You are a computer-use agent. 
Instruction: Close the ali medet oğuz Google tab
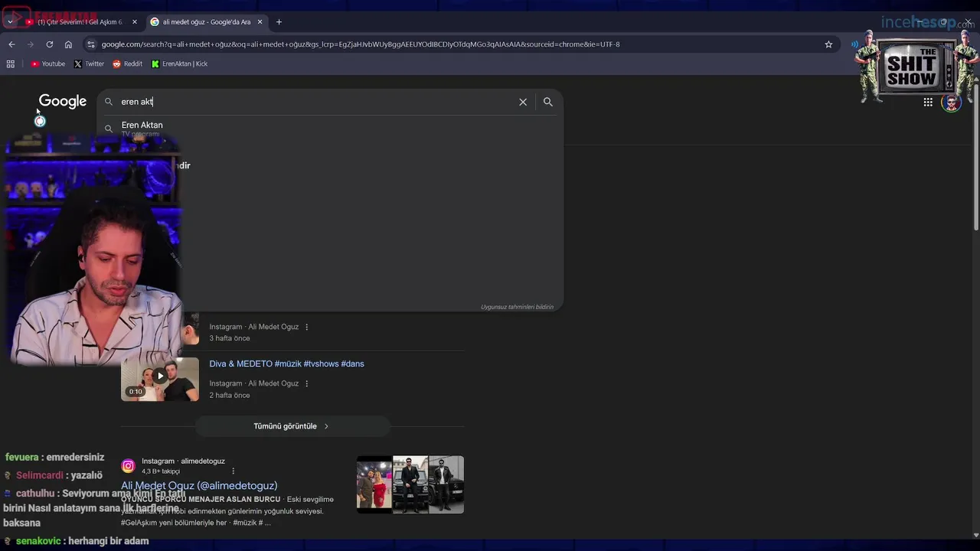[x=260, y=22]
